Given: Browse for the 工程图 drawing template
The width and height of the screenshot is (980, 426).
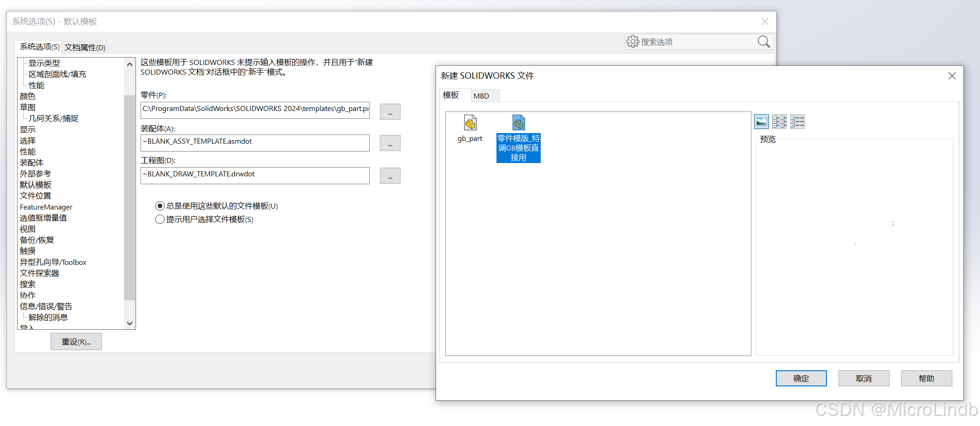Looking at the screenshot, I should coord(390,176).
